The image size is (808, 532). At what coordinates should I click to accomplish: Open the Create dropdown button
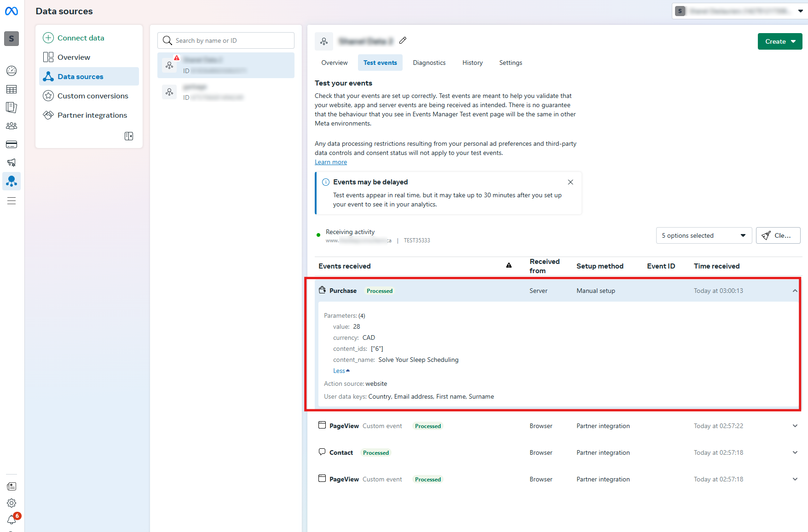point(779,42)
